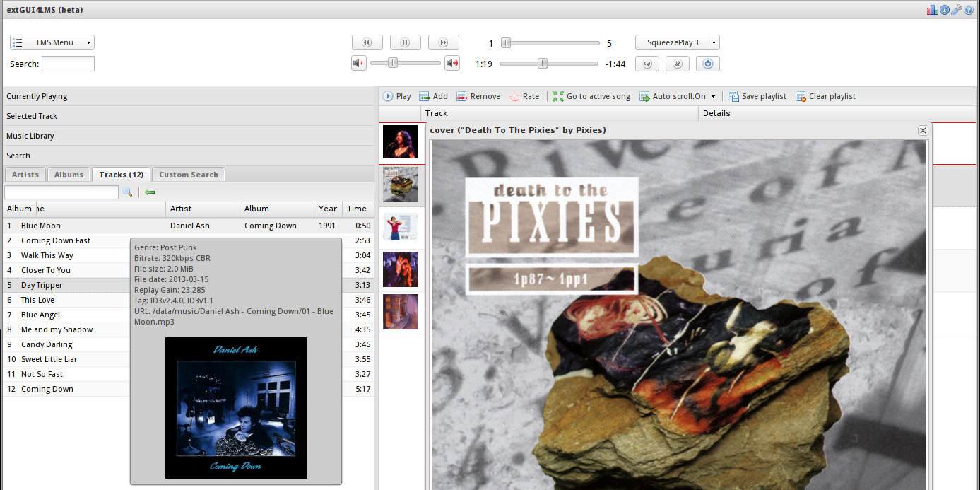Click Rate in the playlist toolbar
980x490 pixels.
tap(524, 96)
